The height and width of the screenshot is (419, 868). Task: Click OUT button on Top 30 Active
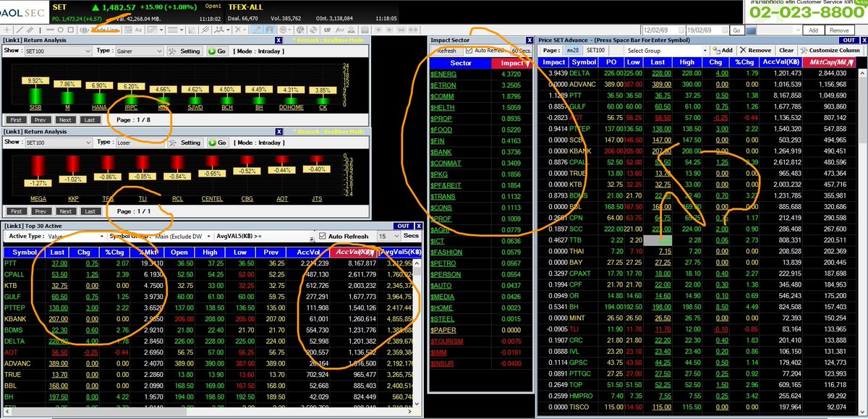point(404,226)
